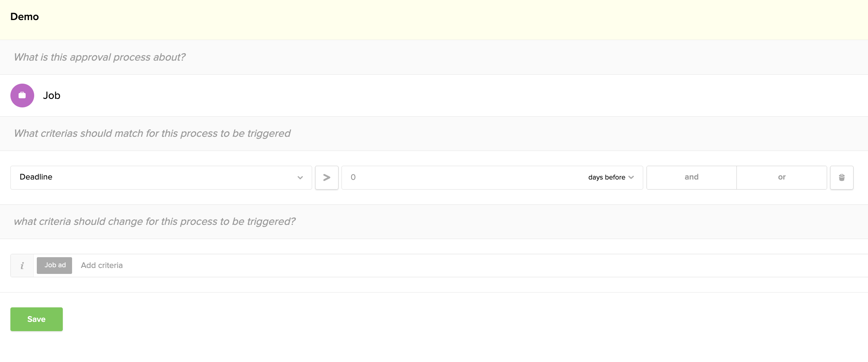Delete criteria row with trash icon
This screenshot has height=362, width=868.
[842, 178]
